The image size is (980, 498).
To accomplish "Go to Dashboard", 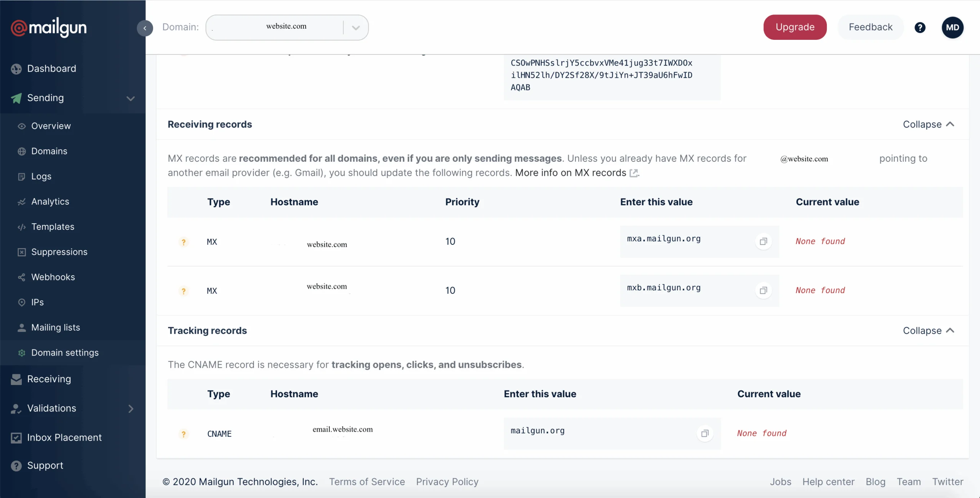I will click(52, 69).
